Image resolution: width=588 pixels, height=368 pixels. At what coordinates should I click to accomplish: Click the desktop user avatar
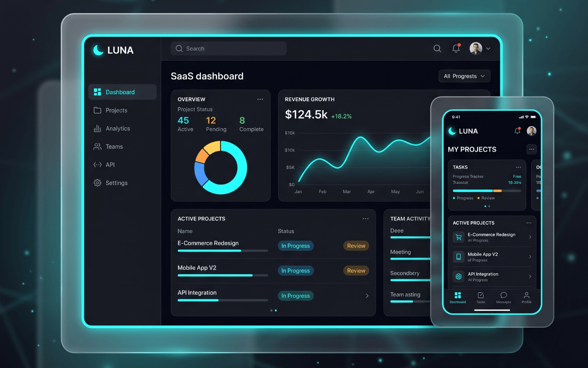(x=476, y=48)
